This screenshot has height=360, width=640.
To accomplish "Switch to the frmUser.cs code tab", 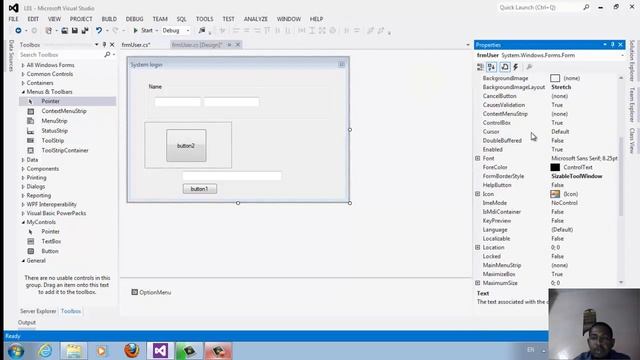I will [x=136, y=45].
